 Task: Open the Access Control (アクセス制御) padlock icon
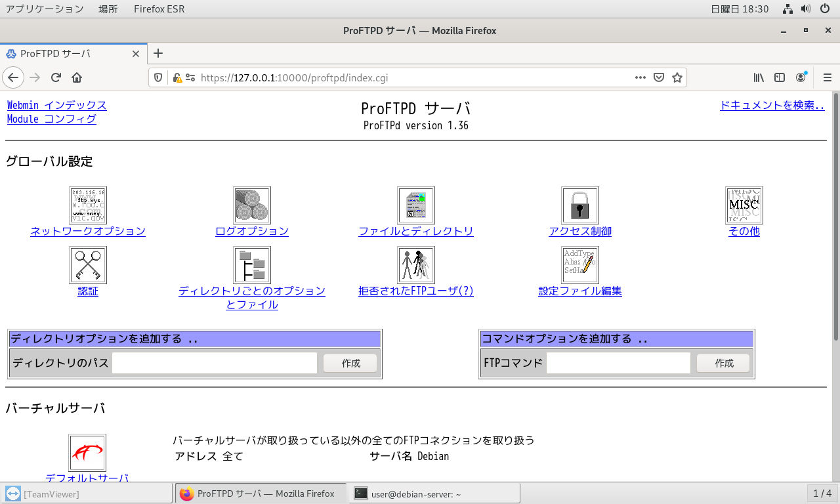pos(580,205)
